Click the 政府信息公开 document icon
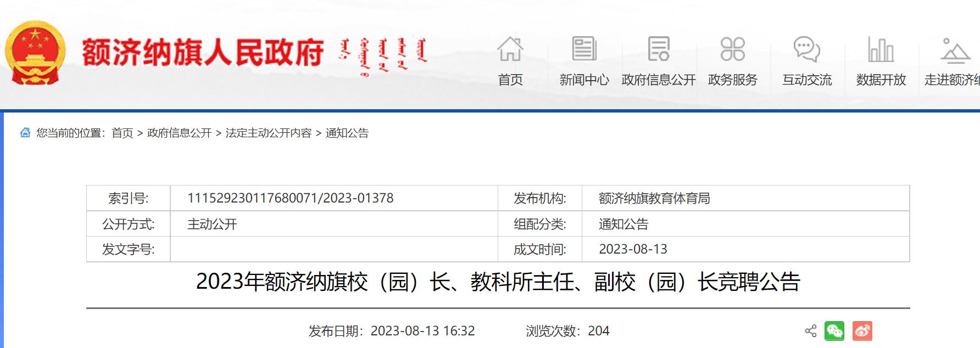The height and width of the screenshot is (348, 980). pos(659,49)
